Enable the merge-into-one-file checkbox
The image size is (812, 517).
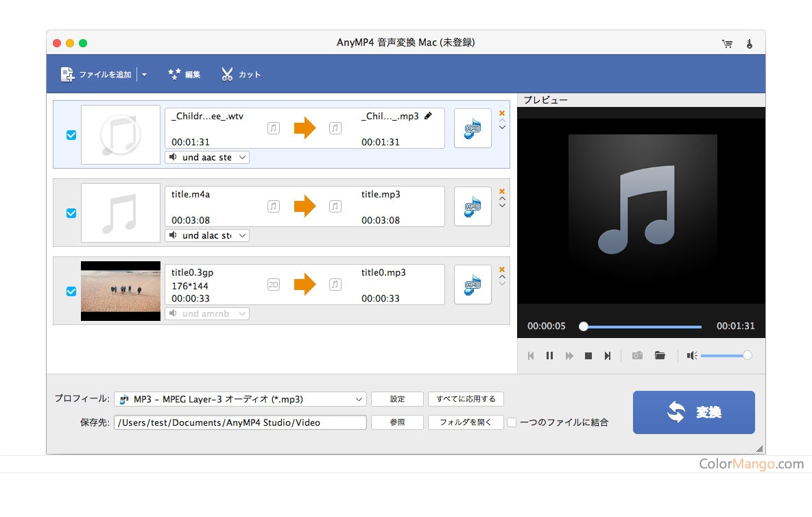[x=512, y=422]
